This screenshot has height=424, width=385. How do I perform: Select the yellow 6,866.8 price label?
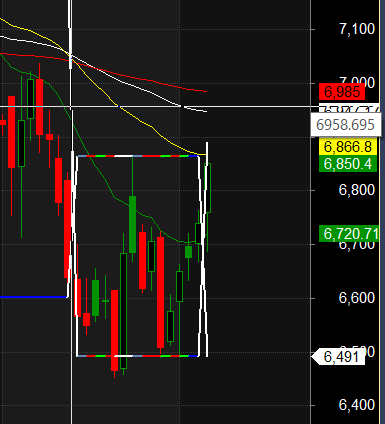click(348, 147)
